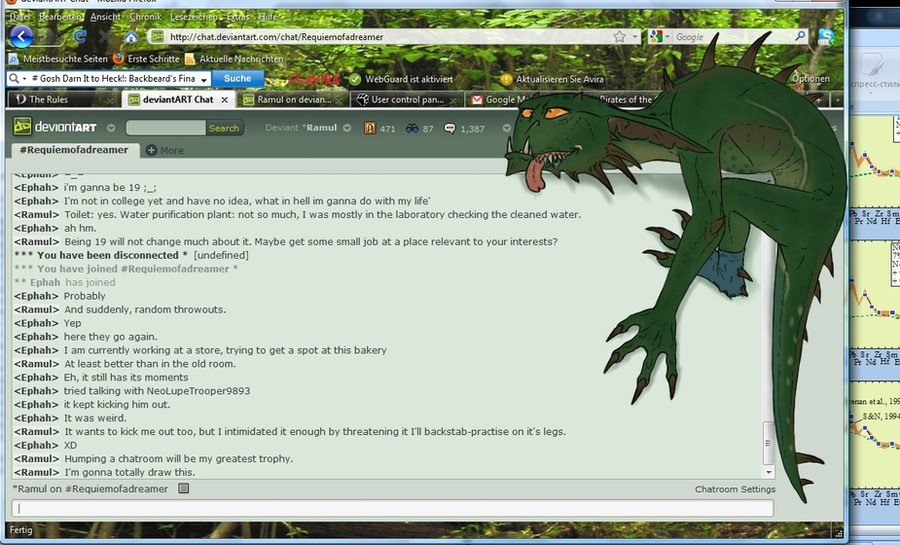Open Chatroom Settings
Viewport: 900px width, 545px height.
(735, 489)
